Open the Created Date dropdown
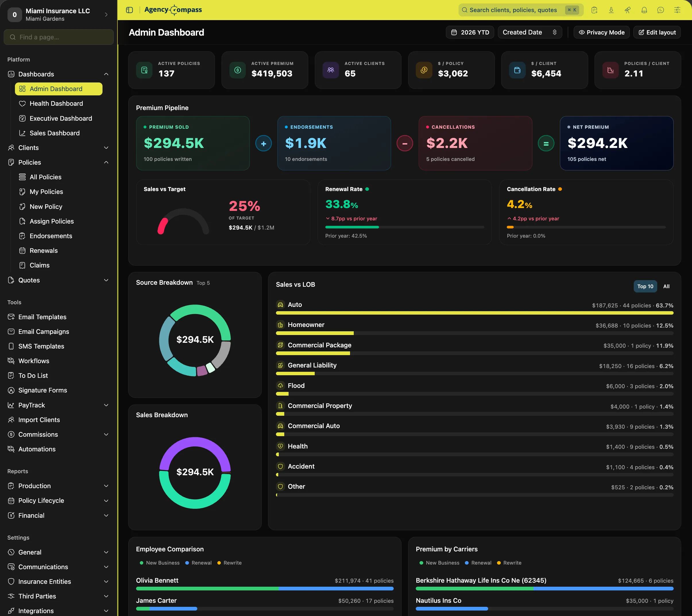Screen dimensions: 692x616 [x=530, y=32]
